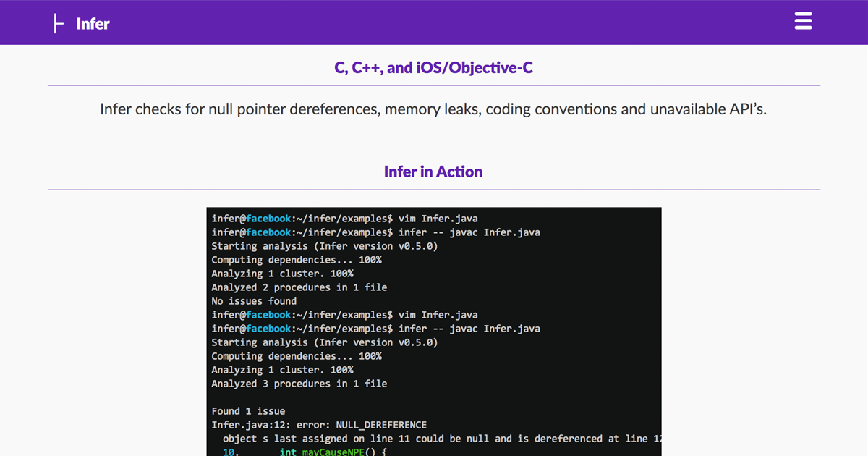The width and height of the screenshot is (868, 456).
Task: Click the 'Analyzed 3 procedures in 1 file' line
Action: (x=299, y=384)
